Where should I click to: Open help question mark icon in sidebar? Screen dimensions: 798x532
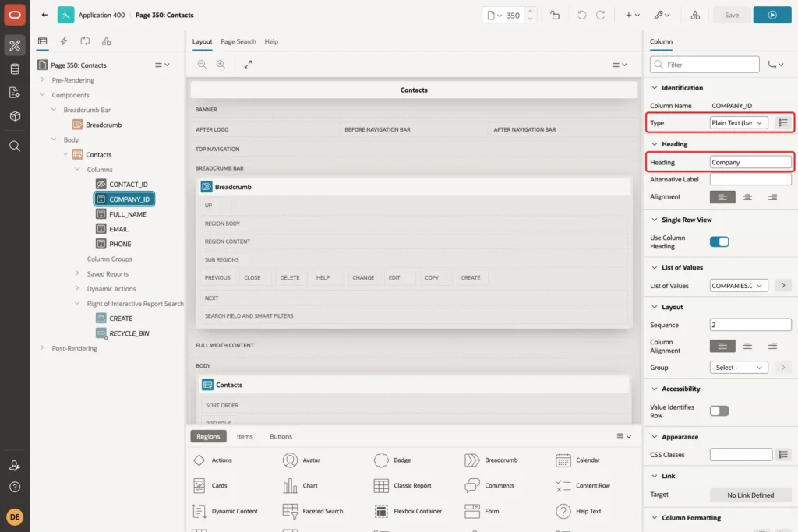click(x=15, y=488)
